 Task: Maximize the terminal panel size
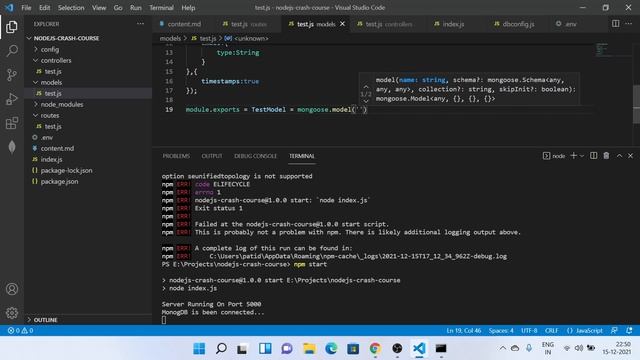pyautogui.click(x=619, y=156)
